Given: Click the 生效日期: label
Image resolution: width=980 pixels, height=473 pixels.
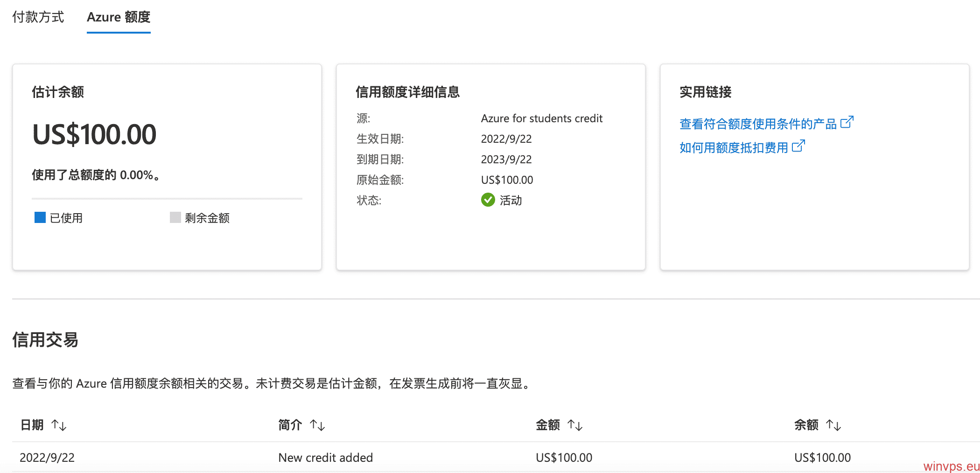Looking at the screenshot, I should (x=380, y=139).
